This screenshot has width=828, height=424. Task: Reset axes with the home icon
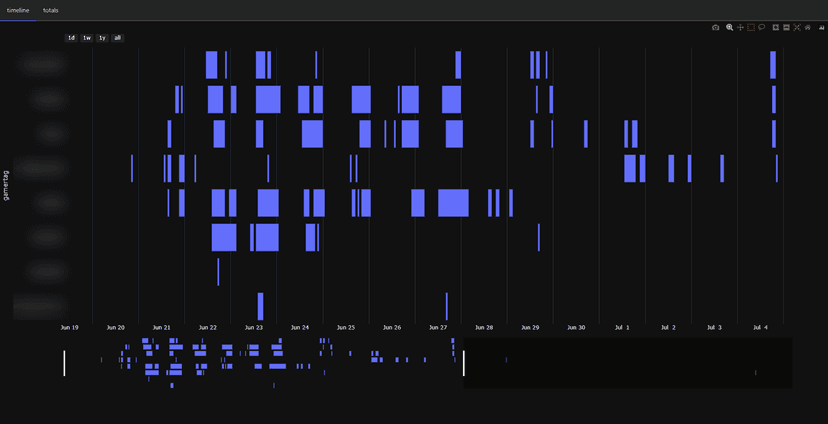tap(807, 27)
